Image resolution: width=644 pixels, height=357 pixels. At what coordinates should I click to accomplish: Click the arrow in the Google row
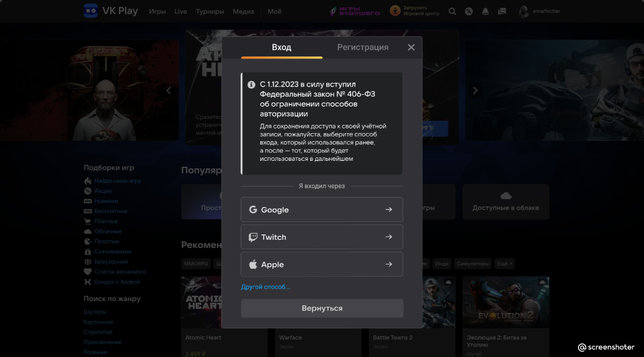click(x=388, y=210)
